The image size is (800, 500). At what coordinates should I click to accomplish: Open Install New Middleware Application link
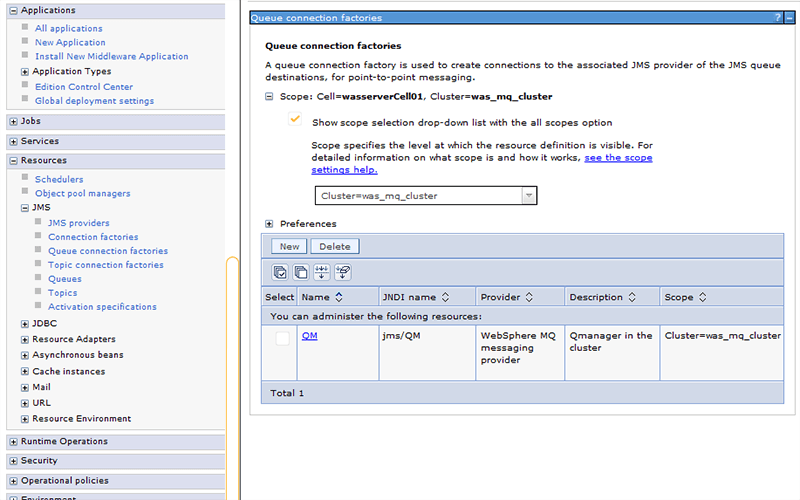click(x=111, y=56)
